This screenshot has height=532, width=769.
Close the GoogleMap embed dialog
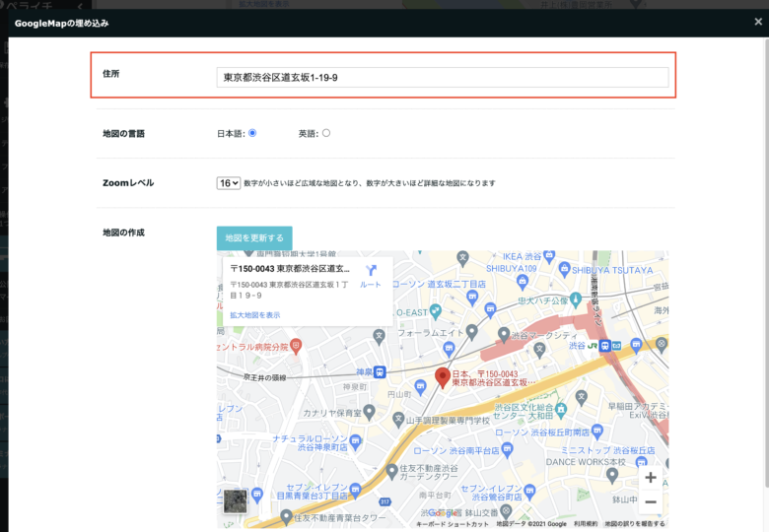[x=758, y=22]
